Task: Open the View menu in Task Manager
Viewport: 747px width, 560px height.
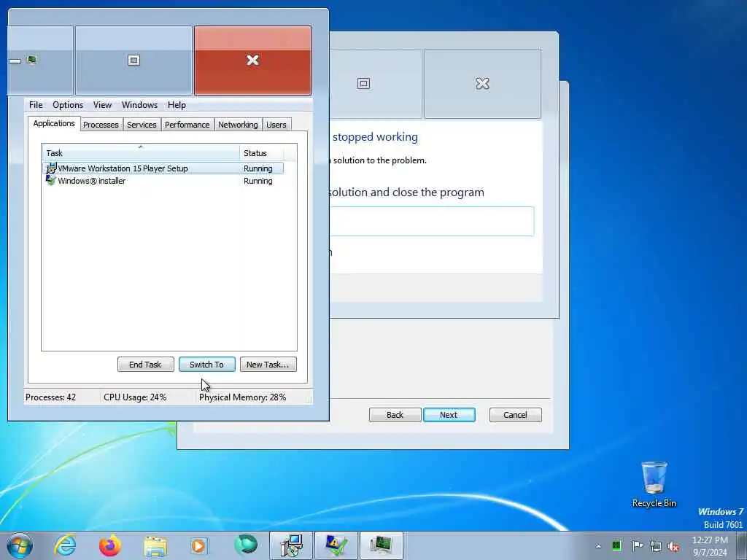Action: point(102,105)
